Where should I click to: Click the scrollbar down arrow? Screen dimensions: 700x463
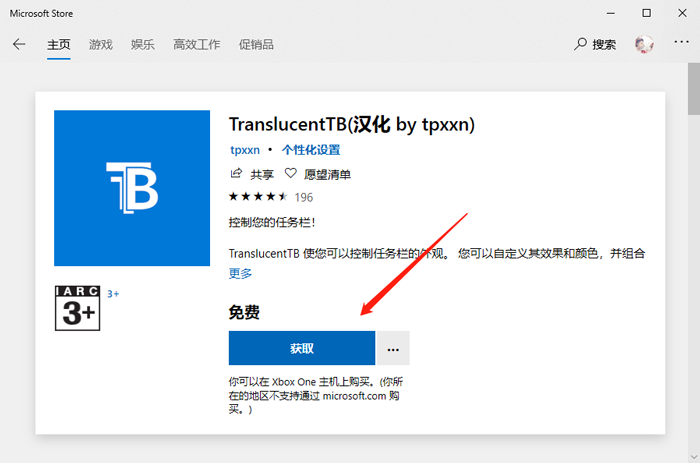(694, 457)
